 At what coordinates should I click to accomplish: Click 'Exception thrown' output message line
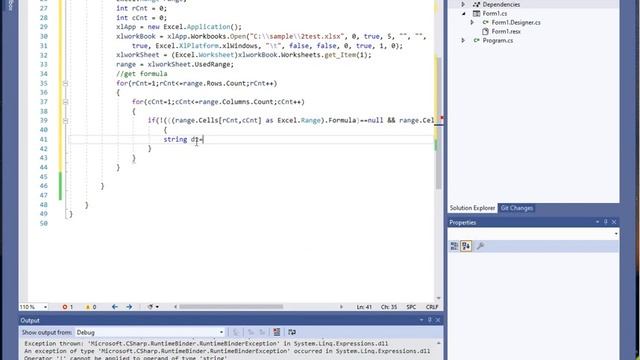206,344
